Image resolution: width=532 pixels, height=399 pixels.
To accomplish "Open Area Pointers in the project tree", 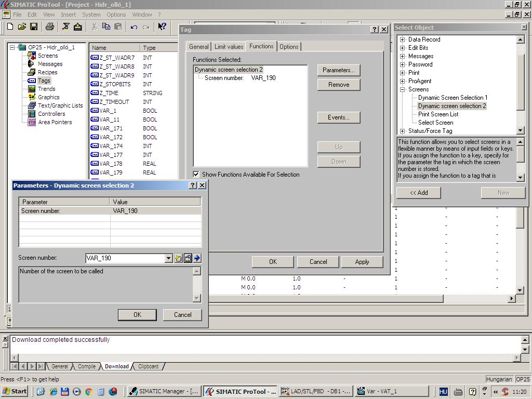I will pos(55,122).
